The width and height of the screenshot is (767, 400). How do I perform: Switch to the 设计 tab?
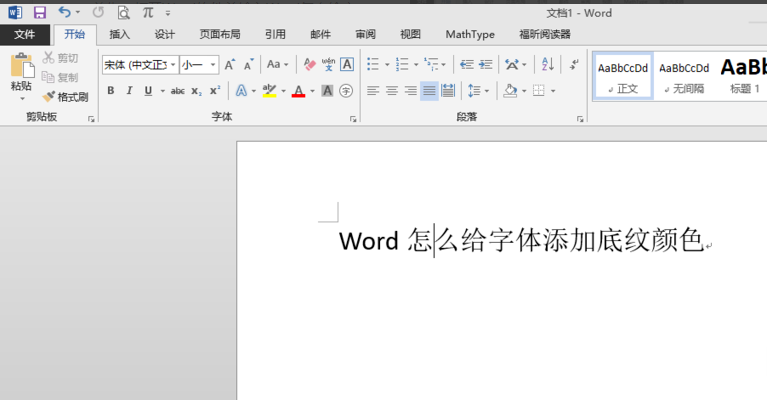164,34
